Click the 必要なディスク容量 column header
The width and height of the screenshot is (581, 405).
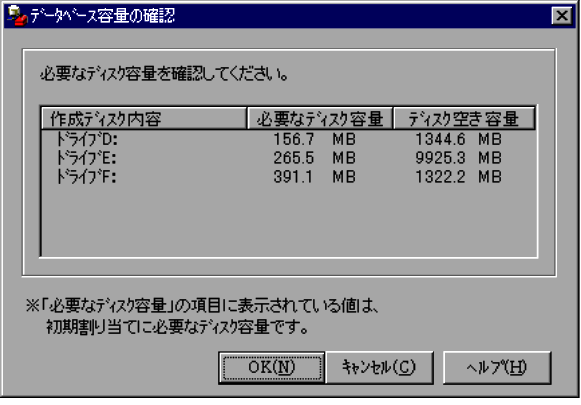[320, 119]
